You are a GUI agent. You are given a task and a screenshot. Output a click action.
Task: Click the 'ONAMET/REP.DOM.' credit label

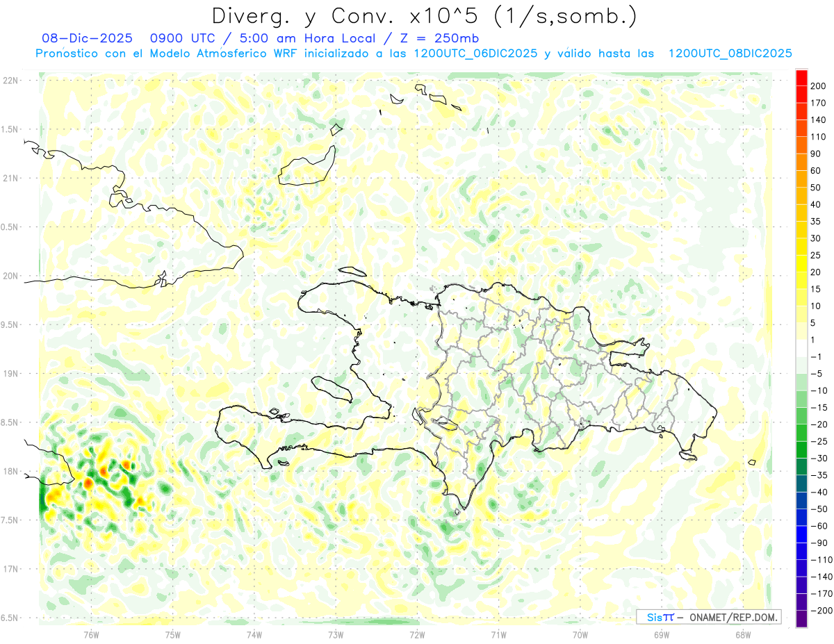click(734, 617)
